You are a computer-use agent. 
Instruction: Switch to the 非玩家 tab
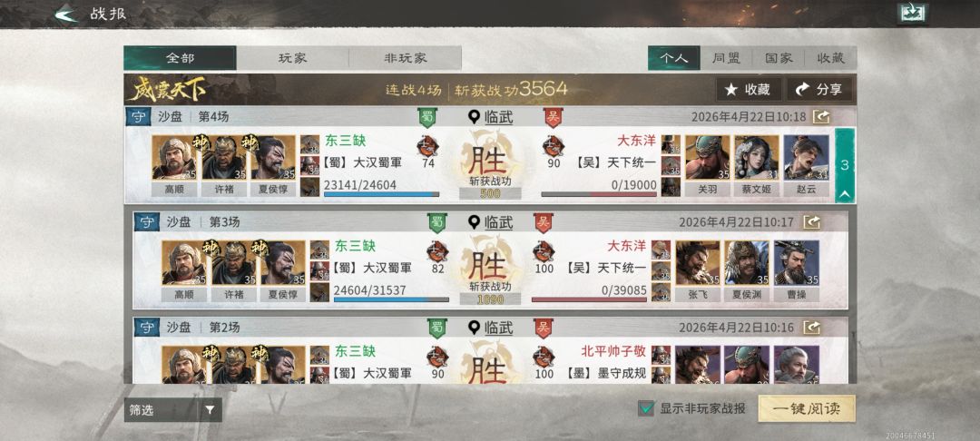(x=405, y=58)
